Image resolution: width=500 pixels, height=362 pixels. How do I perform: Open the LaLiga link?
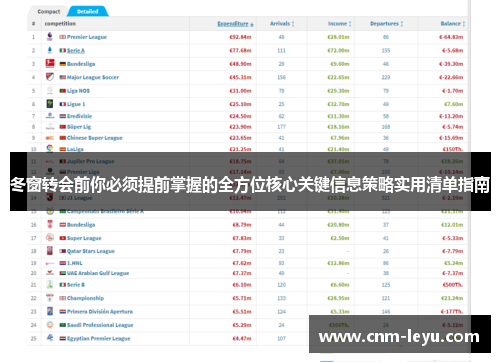pyautogui.click(x=75, y=149)
